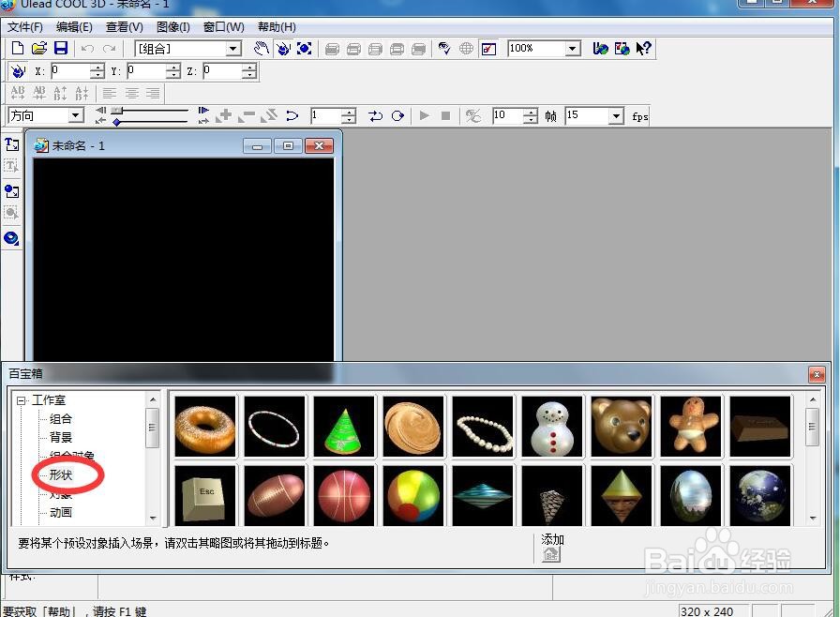Select 背景 in the EasyPalette tree
The width and height of the screenshot is (840, 617).
tap(61, 438)
